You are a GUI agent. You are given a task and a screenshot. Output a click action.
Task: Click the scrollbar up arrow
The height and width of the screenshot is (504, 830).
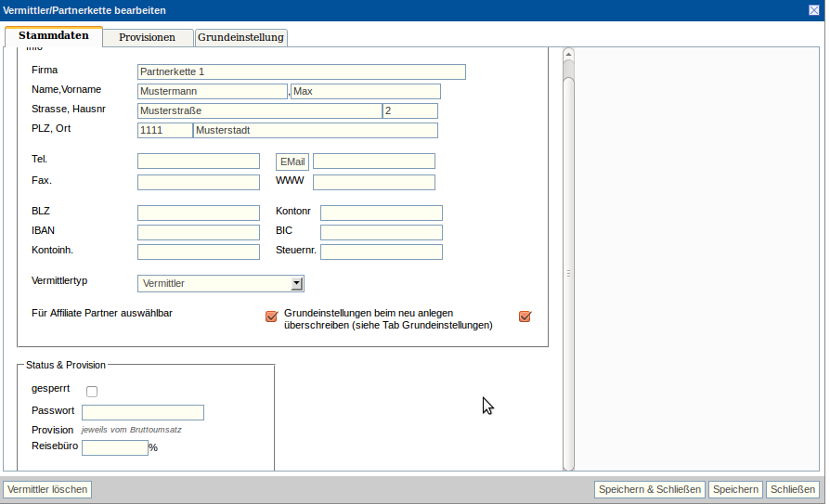click(x=568, y=54)
